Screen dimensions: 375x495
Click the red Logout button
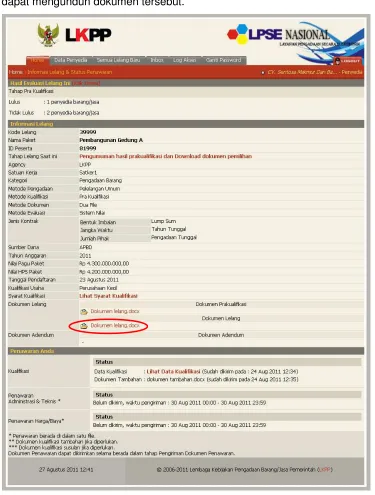click(347, 61)
